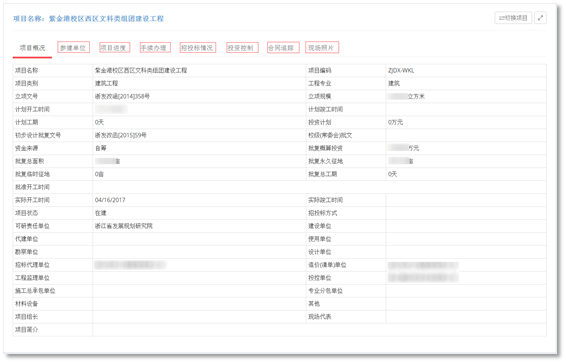Select the 投资计划 label cell
566x363 pixels.
coord(346,122)
